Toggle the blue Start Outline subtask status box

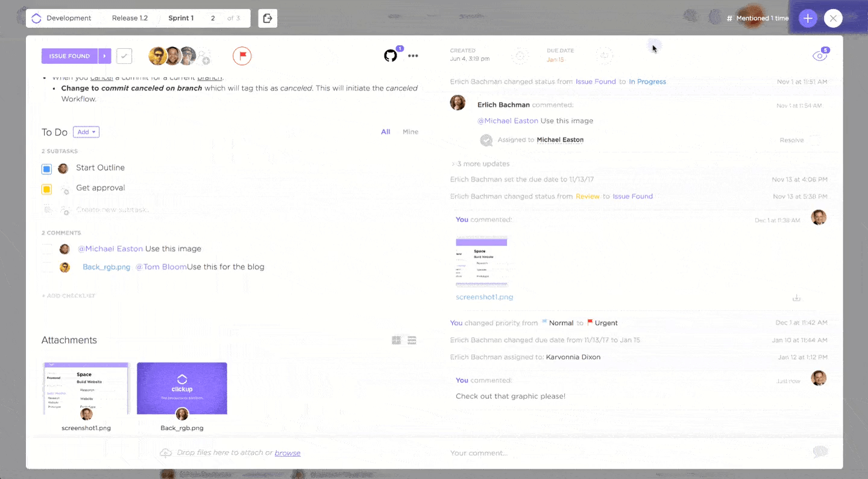[46, 169]
